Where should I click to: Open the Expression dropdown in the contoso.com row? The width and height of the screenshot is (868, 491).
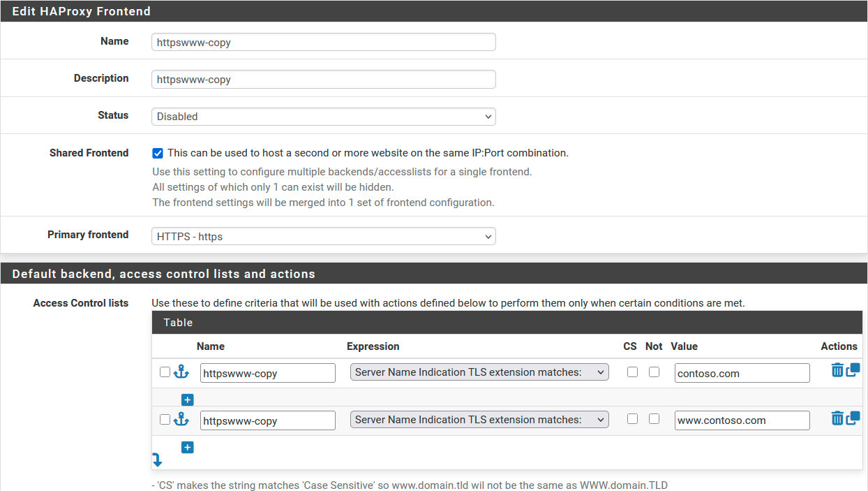[479, 372]
